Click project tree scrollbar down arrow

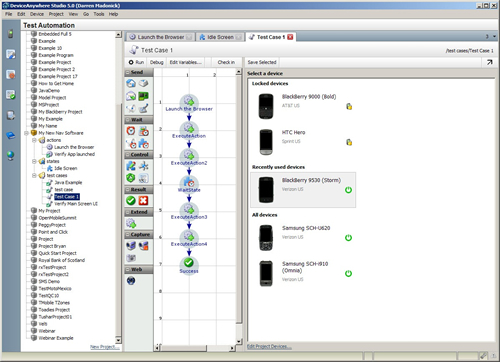(118, 340)
